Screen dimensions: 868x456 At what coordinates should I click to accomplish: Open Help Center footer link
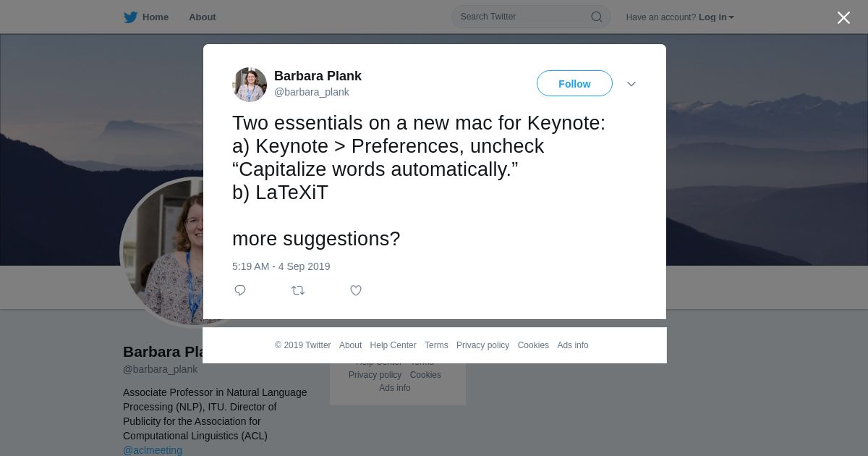(x=393, y=345)
